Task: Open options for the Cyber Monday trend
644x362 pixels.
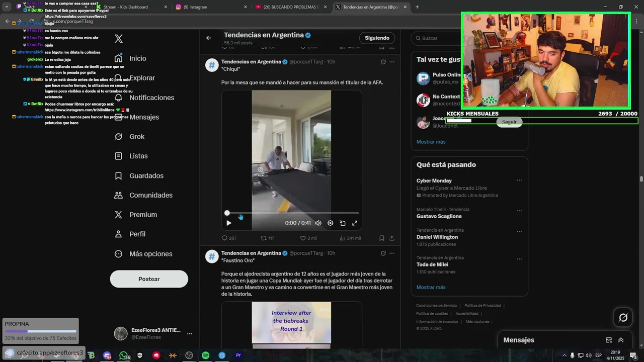Action: pos(519,180)
